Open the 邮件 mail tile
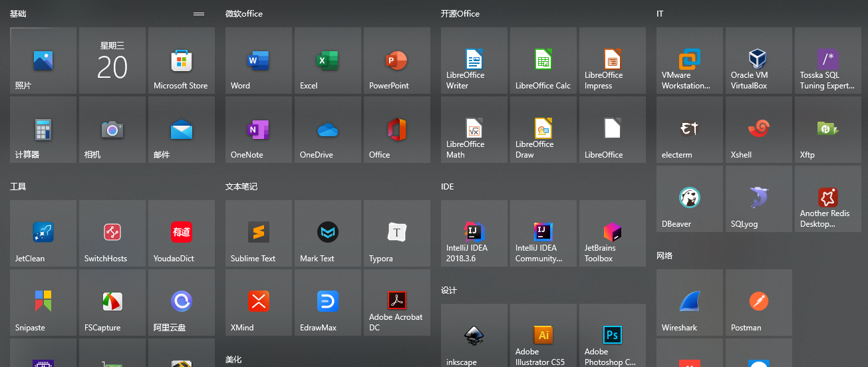This screenshot has width=868, height=367. 182,130
